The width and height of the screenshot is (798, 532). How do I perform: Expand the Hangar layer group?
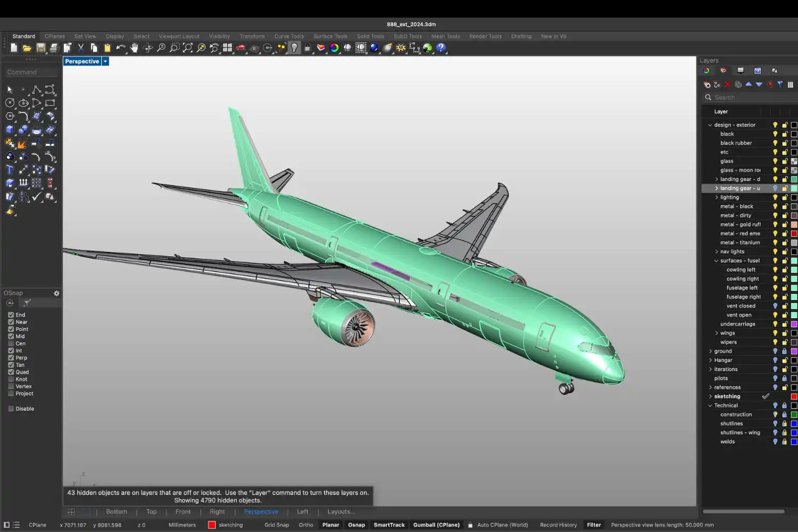coord(710,360)
